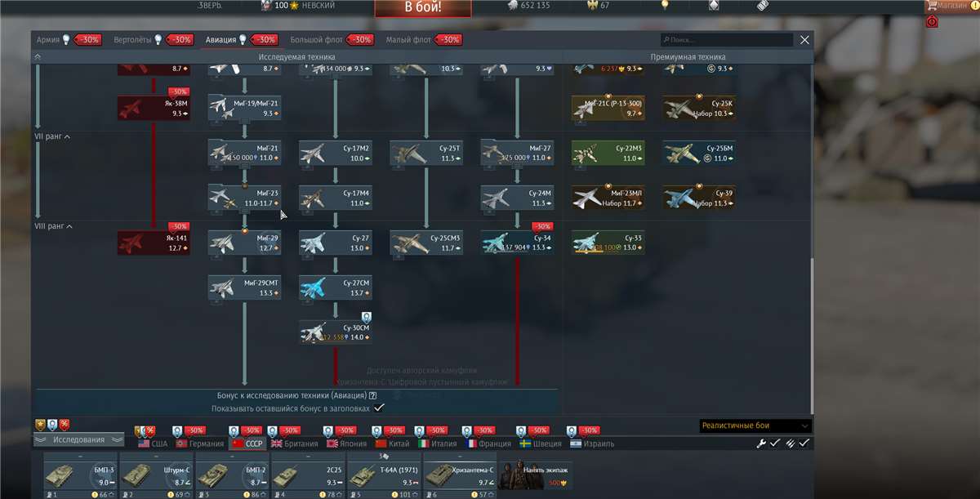The height and width of the screenshot is (499, 980).
Task: Switch to Германия nation tab
Action: coord(200,443)
